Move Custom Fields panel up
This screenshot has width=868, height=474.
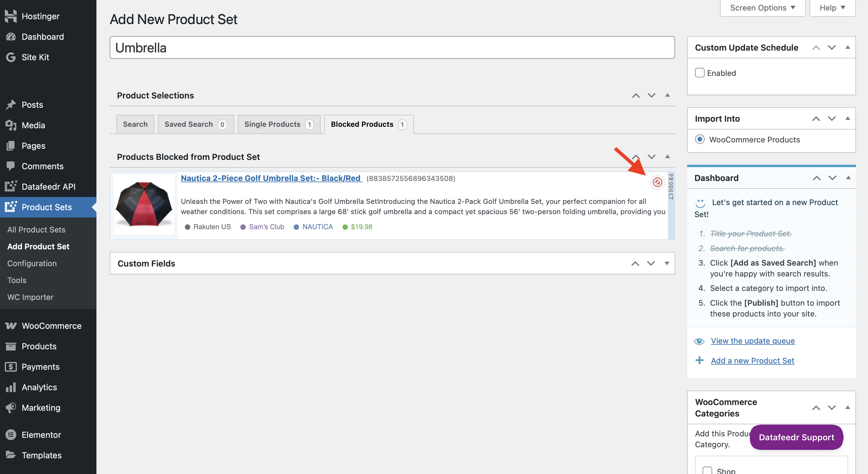[x=635, y=264]
